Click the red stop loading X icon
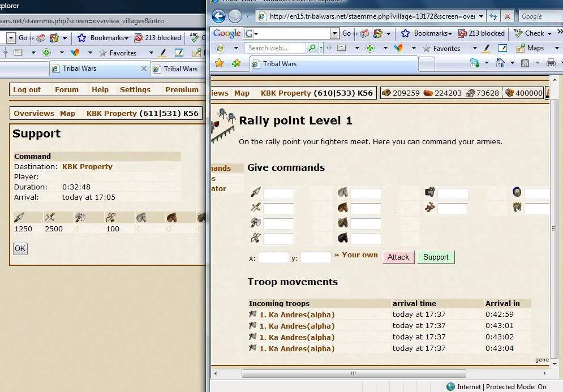Image resolution: width=563 pixels, height=392 pixels. 508,16
